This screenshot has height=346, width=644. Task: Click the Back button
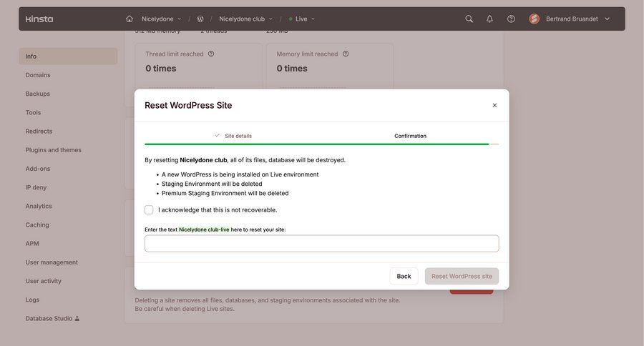pos(404,276)
